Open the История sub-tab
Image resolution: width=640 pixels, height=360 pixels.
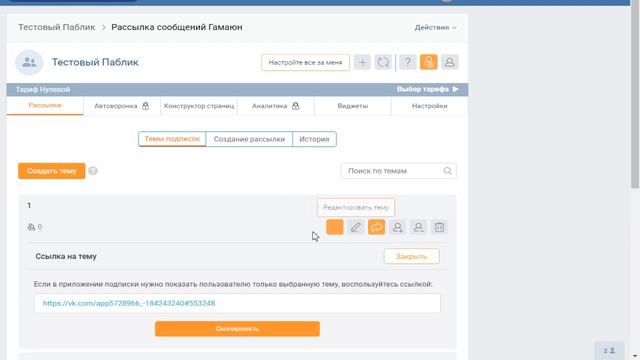[x=314, y=139]
